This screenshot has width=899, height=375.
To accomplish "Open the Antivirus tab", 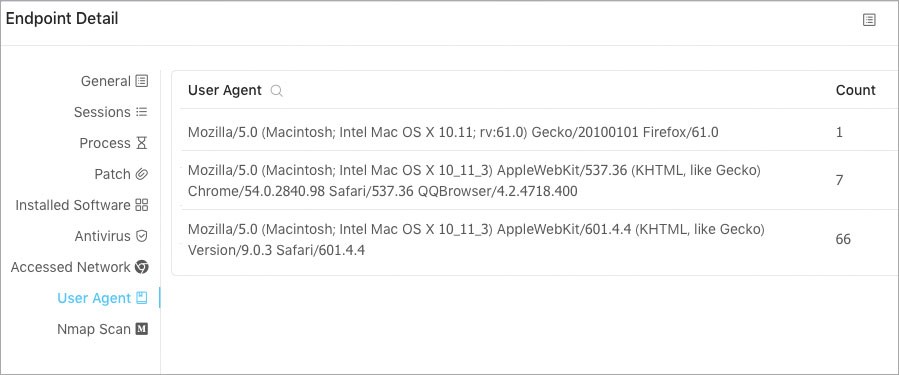I will coord(111,236).
